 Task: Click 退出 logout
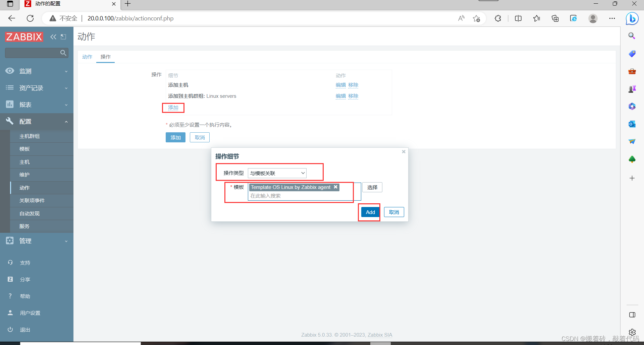25,330
